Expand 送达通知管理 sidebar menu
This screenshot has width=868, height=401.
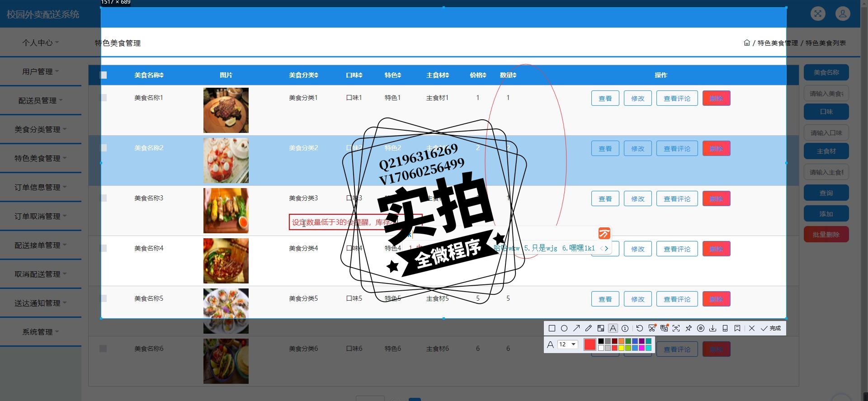point(41,303)
